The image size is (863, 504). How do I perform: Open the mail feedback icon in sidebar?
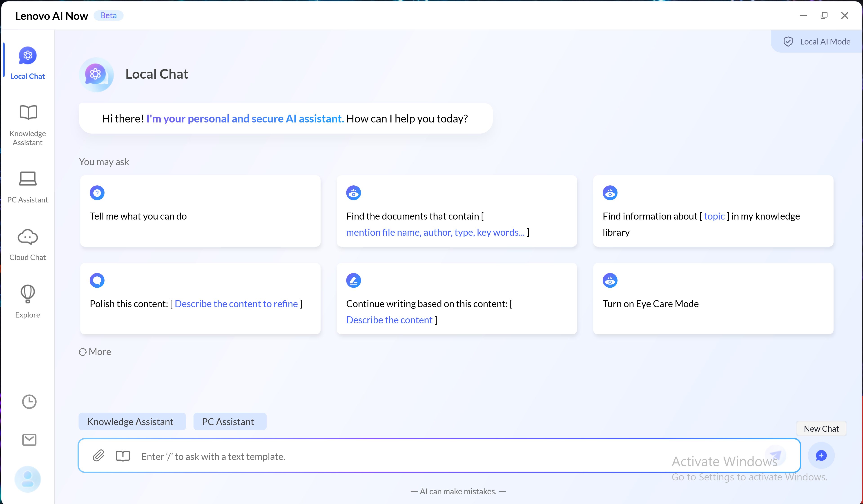[29, 440]
